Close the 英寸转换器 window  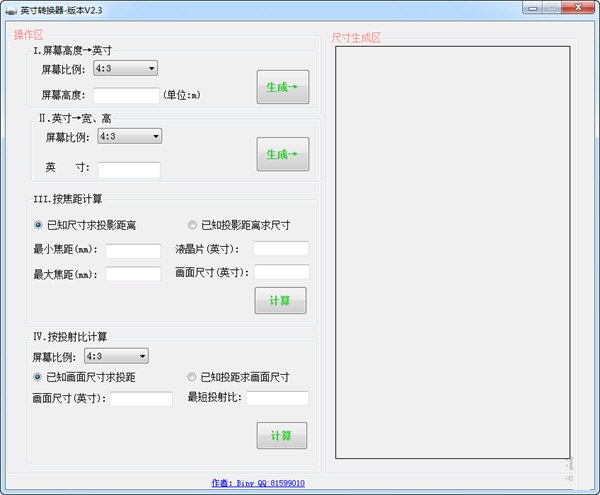(578, 8)
